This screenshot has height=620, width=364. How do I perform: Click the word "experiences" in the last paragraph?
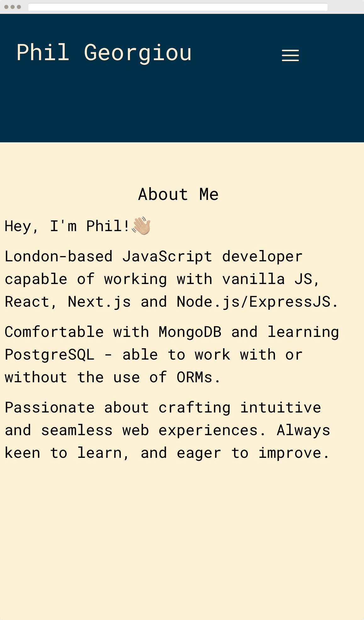tap(208, 431)
